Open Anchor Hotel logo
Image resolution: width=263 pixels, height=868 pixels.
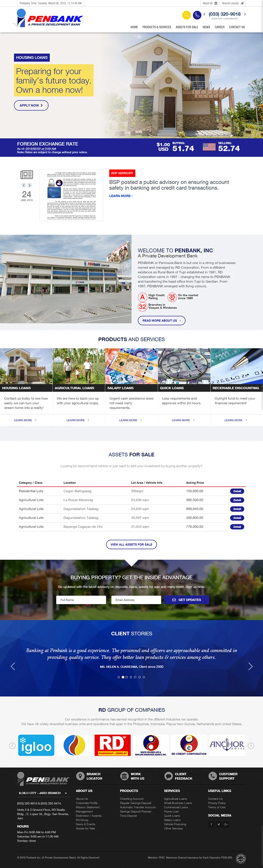pos(227,745)
